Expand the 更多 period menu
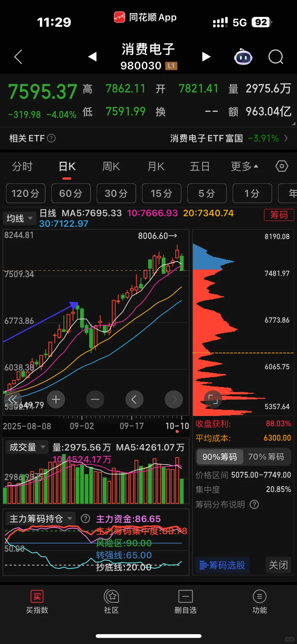The width and height of the screenshot is (297, 644). [245, 166]
